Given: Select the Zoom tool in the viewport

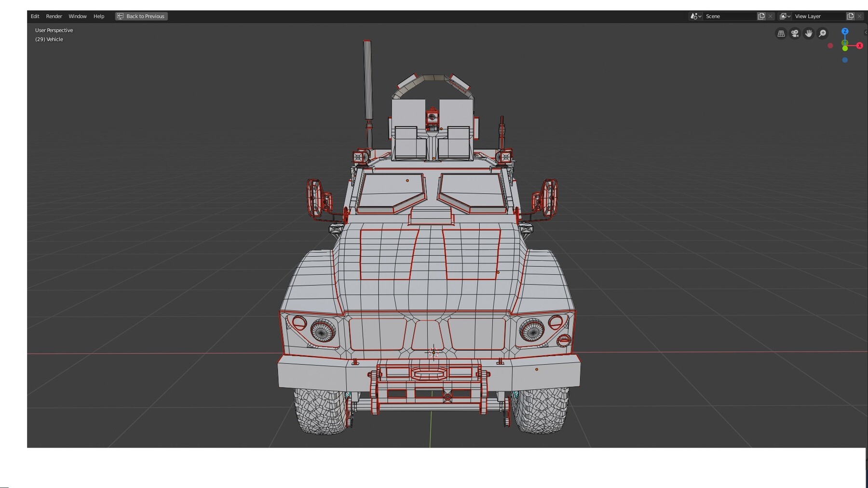Looking at the screenshot, I should coord(822,33).
